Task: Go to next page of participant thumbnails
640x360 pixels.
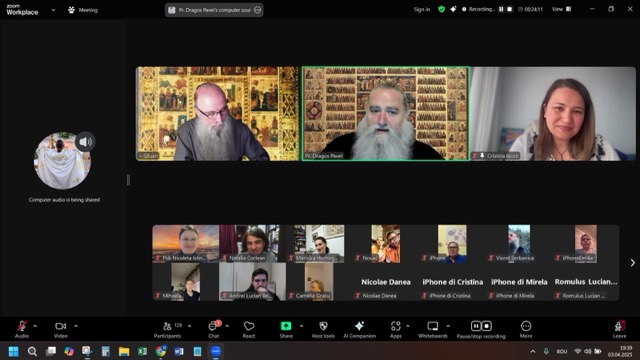Action: coord(632,263)
